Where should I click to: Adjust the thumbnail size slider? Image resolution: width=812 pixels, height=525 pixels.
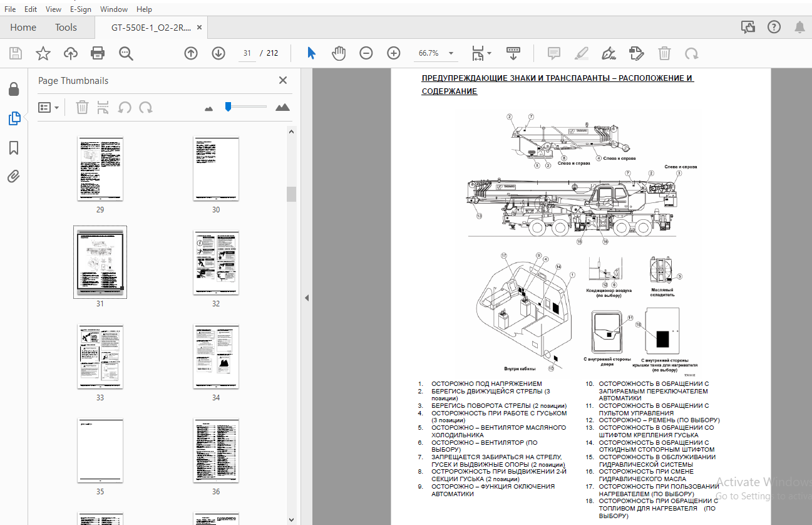point(229,107)
